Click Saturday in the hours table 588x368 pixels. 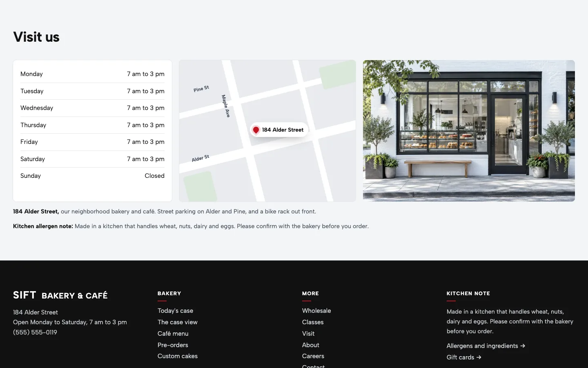tap(33, 159)
